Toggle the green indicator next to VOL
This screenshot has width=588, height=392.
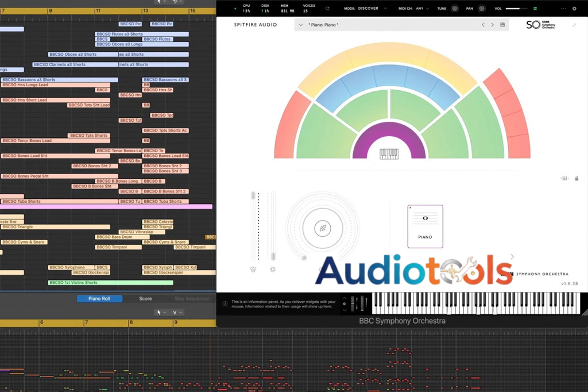pos(535,8)
